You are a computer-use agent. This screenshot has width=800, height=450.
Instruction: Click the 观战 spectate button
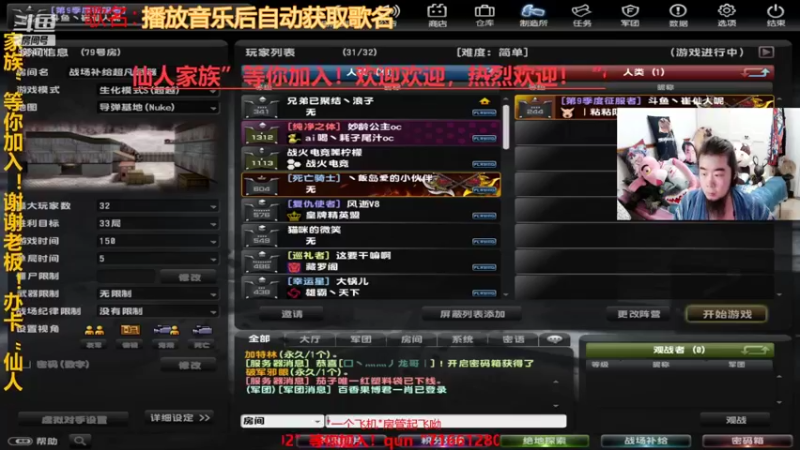tap(735, 420)
